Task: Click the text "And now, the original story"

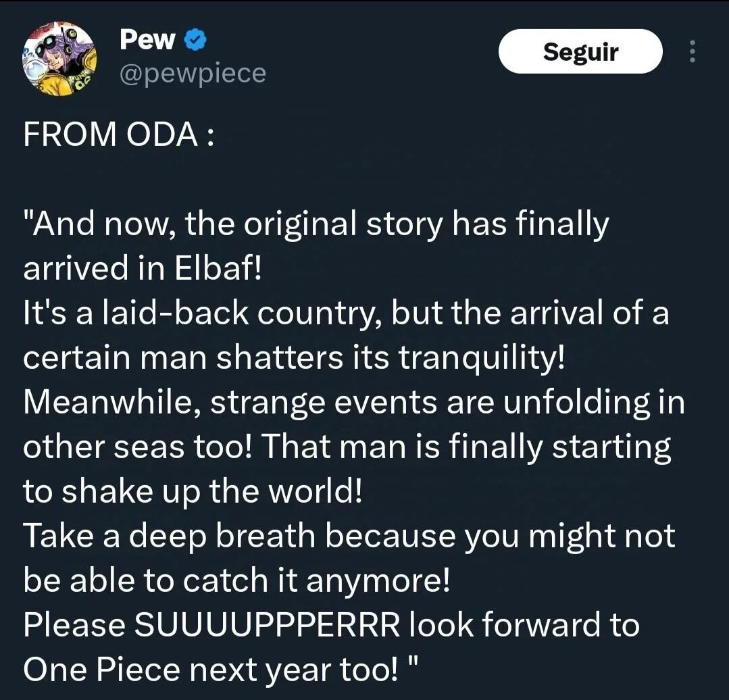Action: click(x=191, y=224)
